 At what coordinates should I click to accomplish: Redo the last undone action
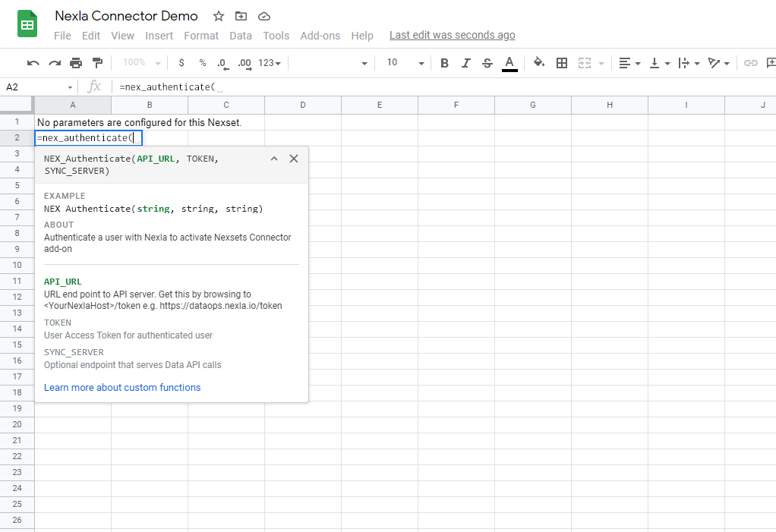click(55, 63)
